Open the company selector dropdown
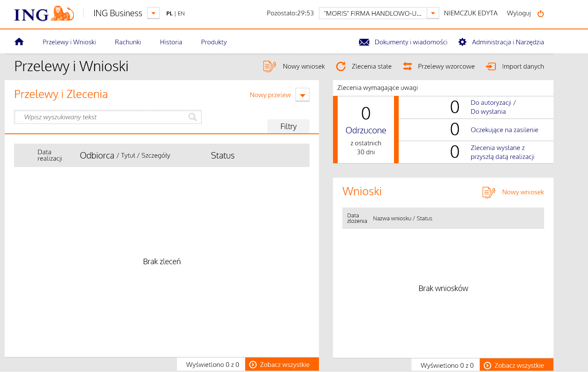 tap(433, 13)
